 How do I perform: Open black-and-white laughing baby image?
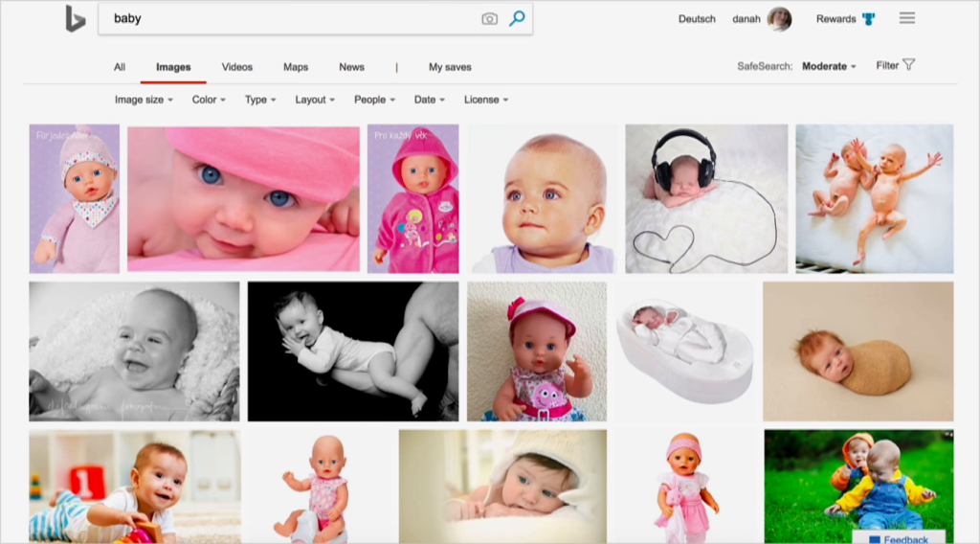click(x=134, y=351)
